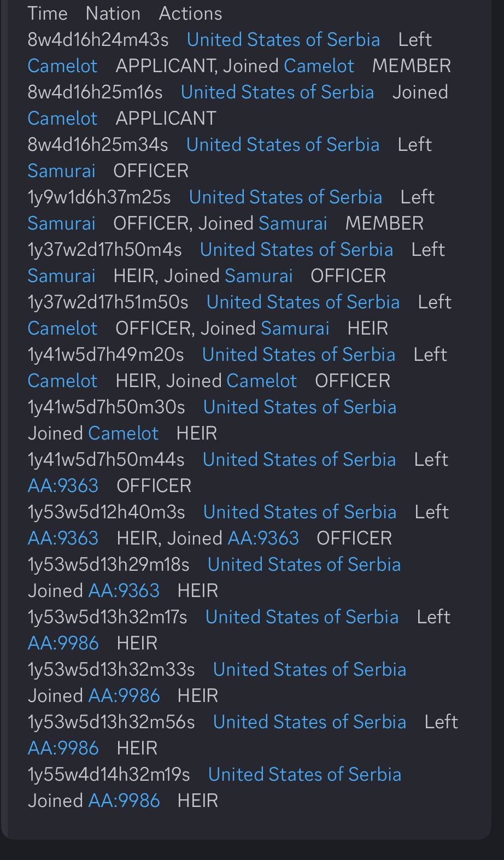This screenshot has width=504, height=860.
Task: Open Camelot link after Joined at 1y41w5d7h50m30s
Action: click(124, 434)
